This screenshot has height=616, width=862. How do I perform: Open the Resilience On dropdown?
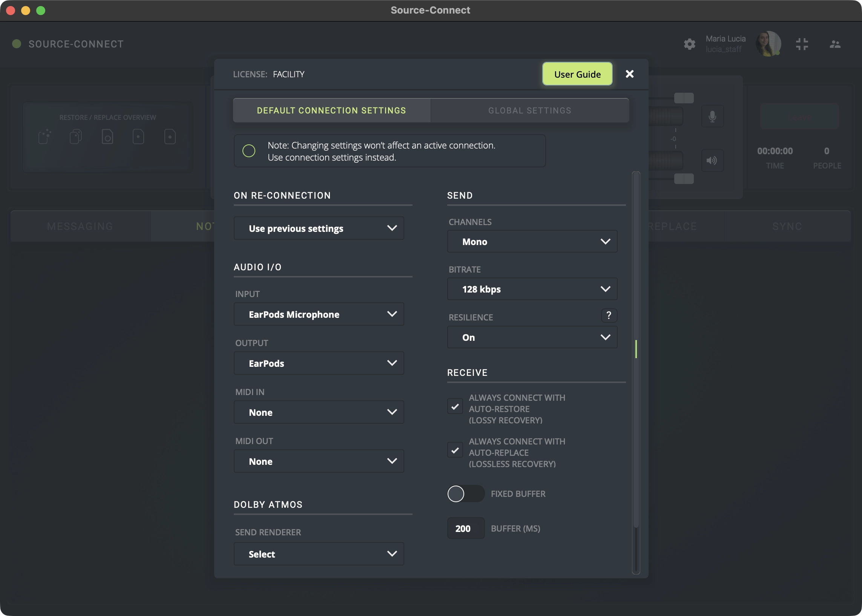tap(532, 337)
